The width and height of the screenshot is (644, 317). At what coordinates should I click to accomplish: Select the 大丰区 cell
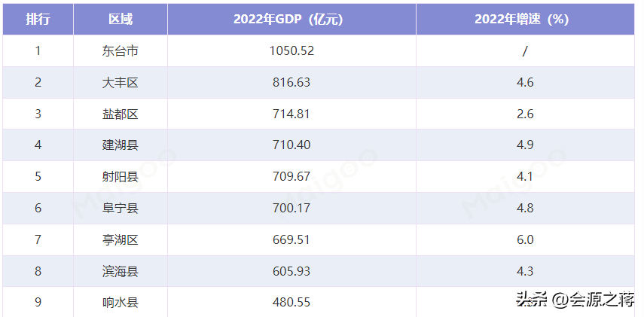coord(121,83)
